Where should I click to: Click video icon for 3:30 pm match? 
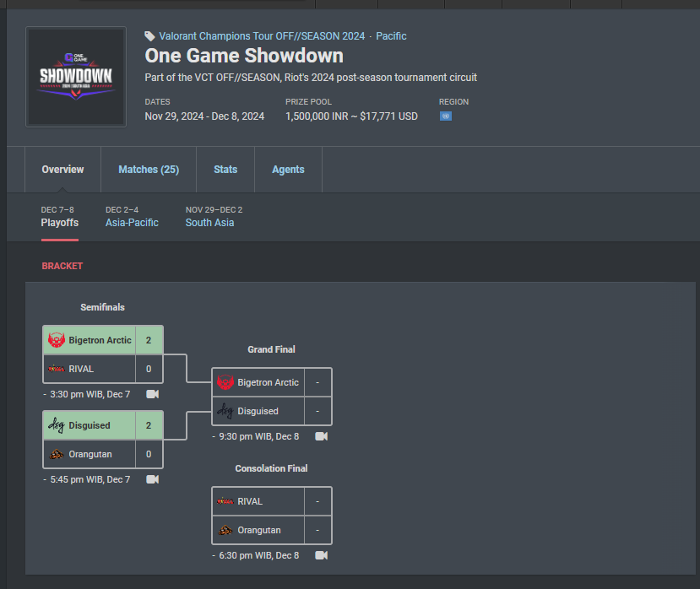pyautogui.click(x=153, y=394)
